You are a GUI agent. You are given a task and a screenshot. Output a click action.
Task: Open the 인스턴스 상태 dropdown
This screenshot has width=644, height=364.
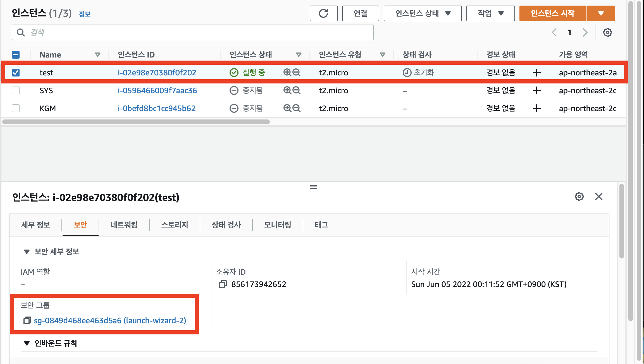coord(423,13)
